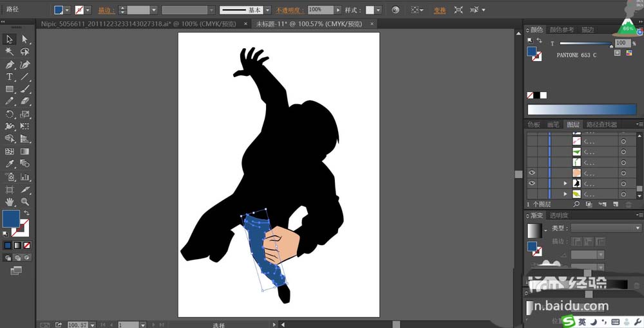
Task: Click the zoom level field 100.57
Action: tap(78, 325)
